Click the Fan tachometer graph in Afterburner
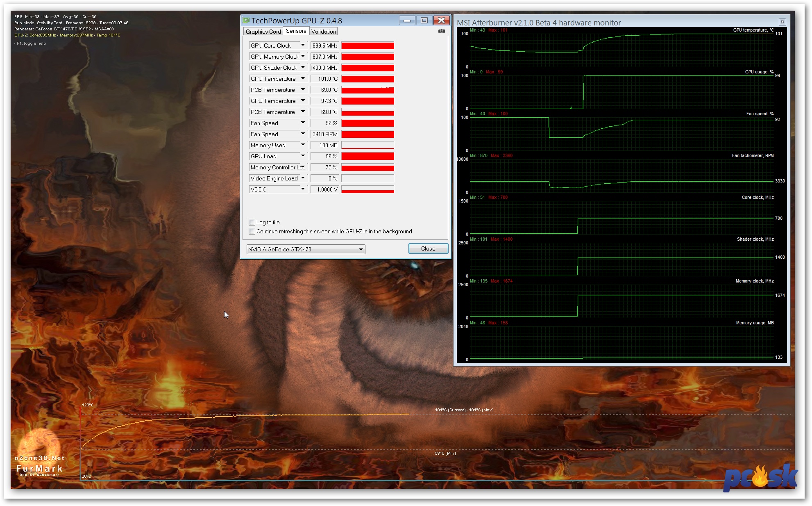812x506 pixels. 621,176
